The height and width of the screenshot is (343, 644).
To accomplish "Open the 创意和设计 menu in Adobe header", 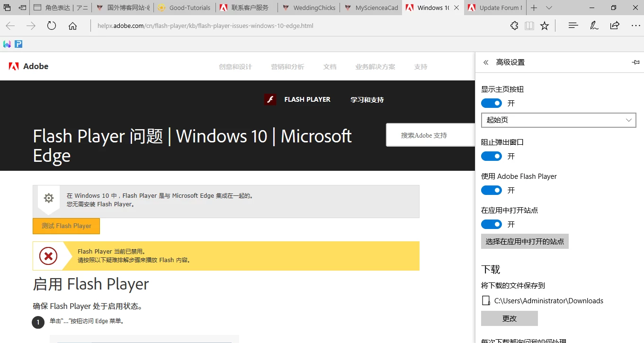I will point(235,67).
